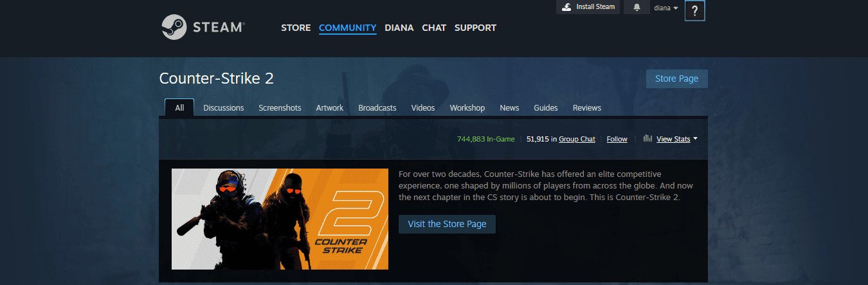Open the DIANA profile menu

click(x=399, y=28)
